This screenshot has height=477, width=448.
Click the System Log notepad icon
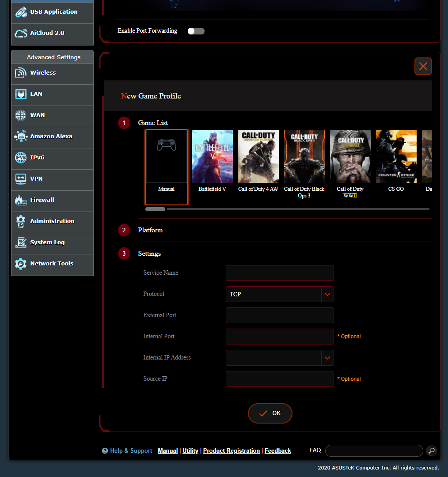point(21,242)
